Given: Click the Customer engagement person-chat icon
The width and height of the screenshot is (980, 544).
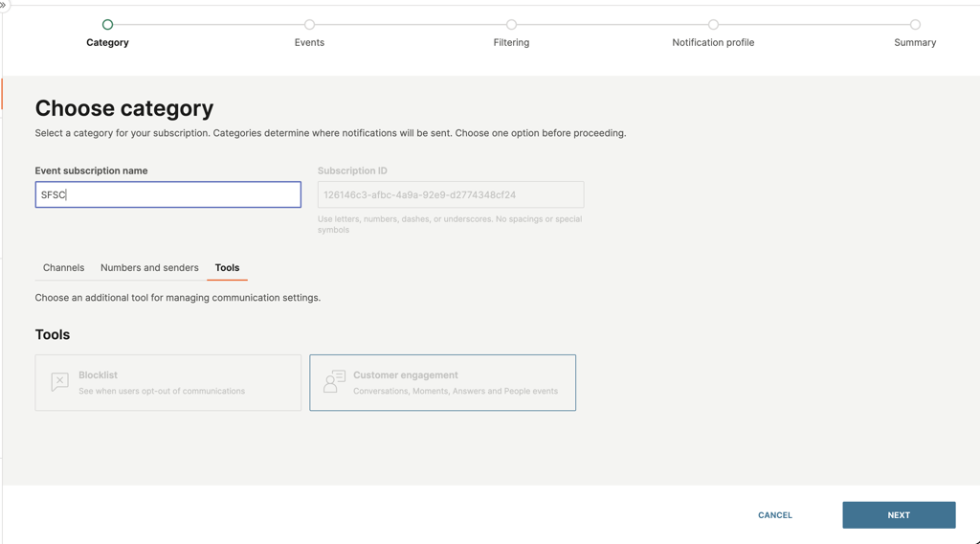Looking at the screenshot, I should coord(334,381).
